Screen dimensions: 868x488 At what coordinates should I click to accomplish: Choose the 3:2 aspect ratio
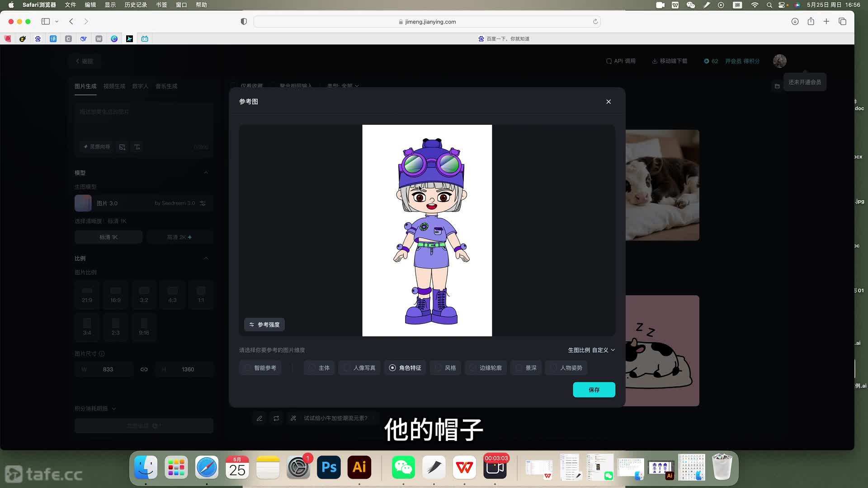click(x=144, y=295)
